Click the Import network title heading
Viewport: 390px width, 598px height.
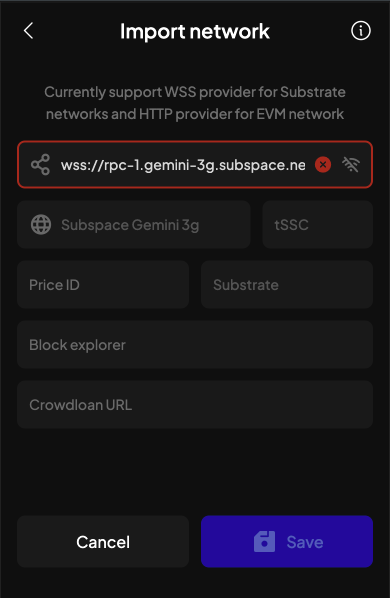[195, 31]
